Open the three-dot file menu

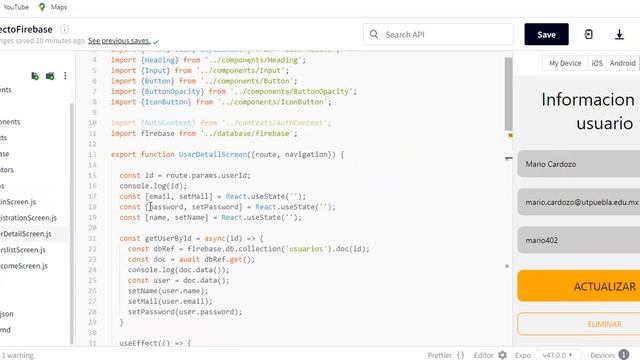65,76
